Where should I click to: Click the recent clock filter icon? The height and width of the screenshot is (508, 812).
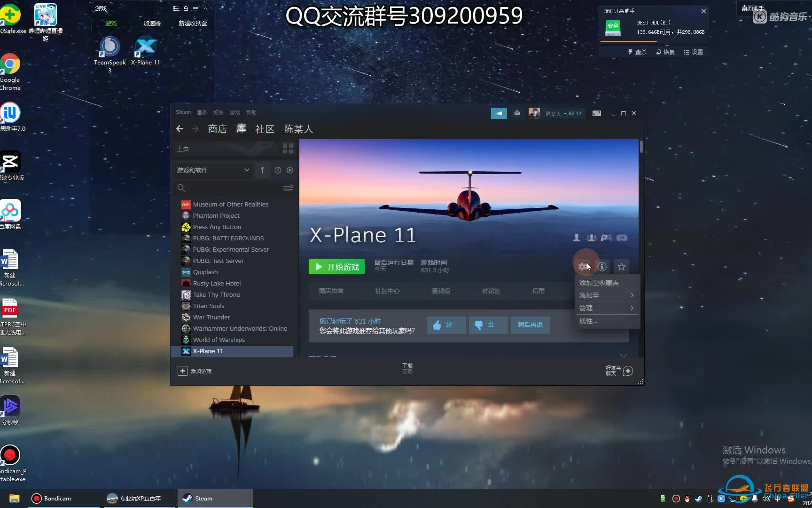[x=278, y=170]
